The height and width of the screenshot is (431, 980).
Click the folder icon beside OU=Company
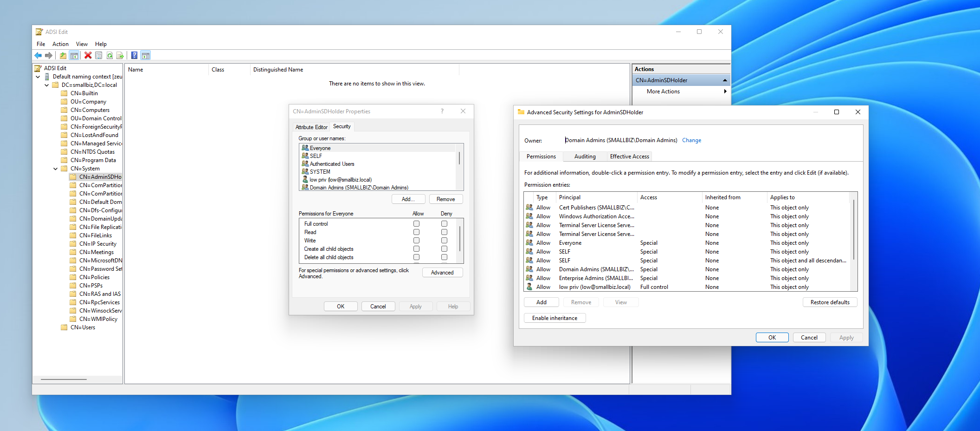point(64,102)
